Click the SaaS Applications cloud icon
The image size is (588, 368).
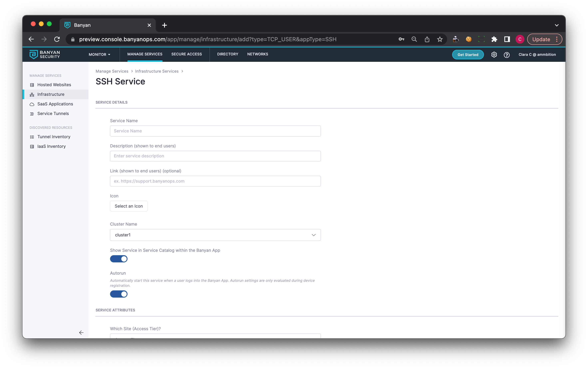pos(32,104)
